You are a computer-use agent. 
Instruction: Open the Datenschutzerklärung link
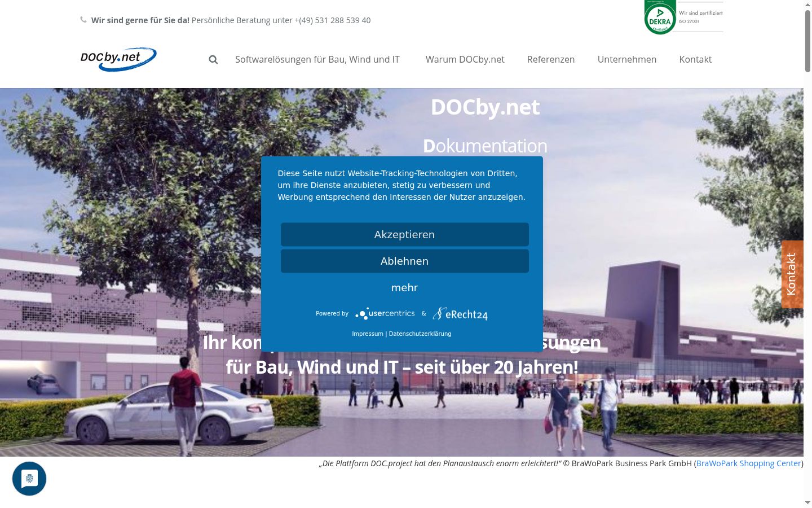[x=420, y=334]
